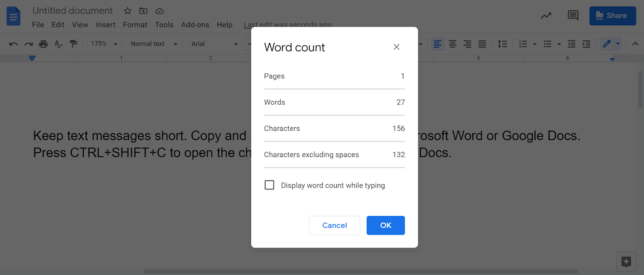Align text to the left
Viewport: 644px width, 275px height.
pyautogui.click(x=438, y=44)
